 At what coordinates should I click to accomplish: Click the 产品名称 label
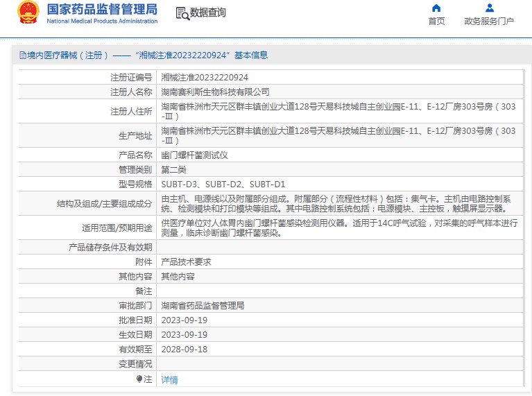point(135,155)
